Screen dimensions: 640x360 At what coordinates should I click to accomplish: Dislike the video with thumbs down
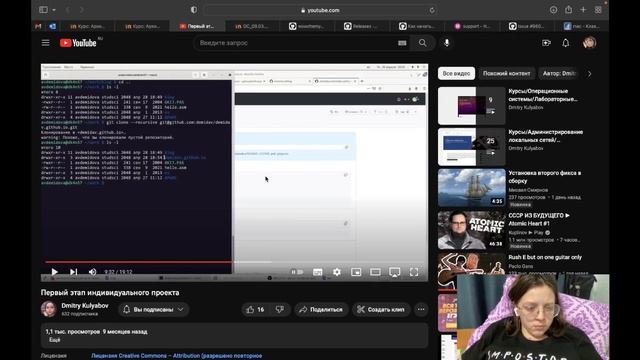[280, 310]
